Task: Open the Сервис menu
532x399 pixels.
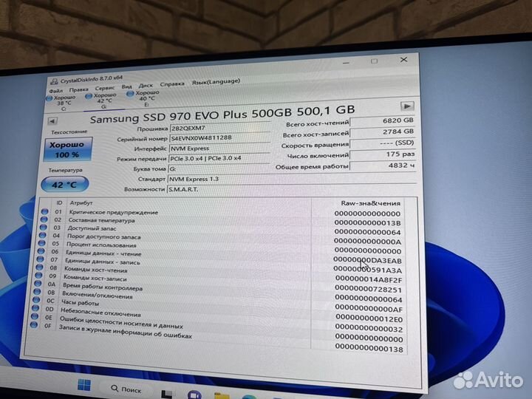Action: click(x=105, y=88)
